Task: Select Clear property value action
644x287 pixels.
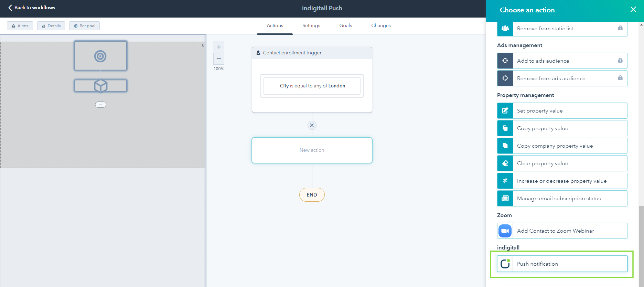Action: point(562,163)
